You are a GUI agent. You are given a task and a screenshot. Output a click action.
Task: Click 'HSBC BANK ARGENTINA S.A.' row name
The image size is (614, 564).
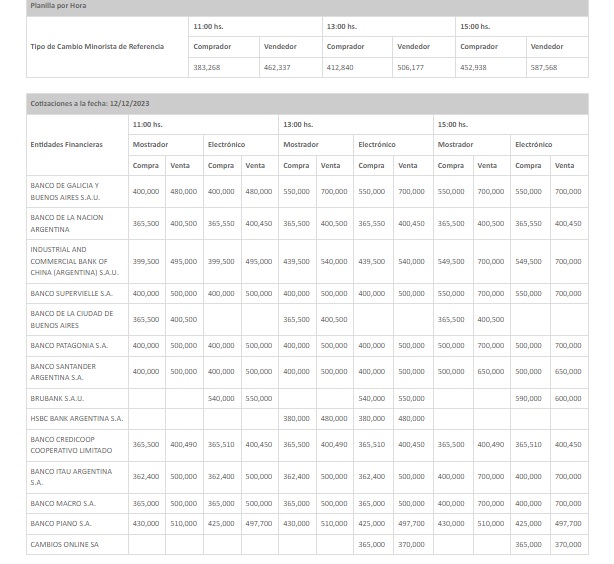(77, 419)
